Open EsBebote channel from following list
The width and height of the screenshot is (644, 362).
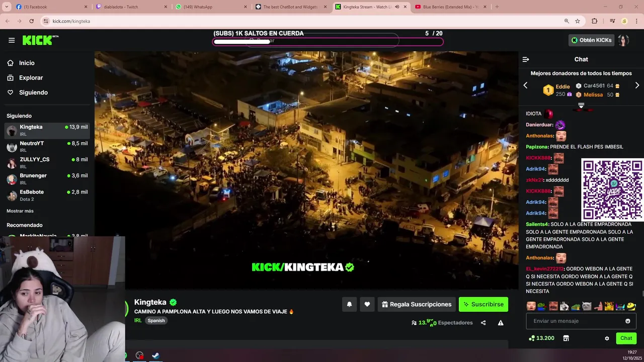click(x=47, y=195)
